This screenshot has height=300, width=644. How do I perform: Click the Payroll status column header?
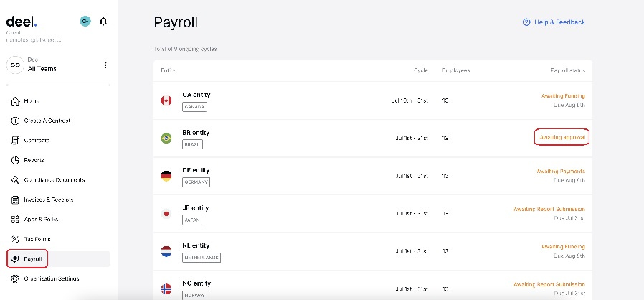click(x=568, y=70)
